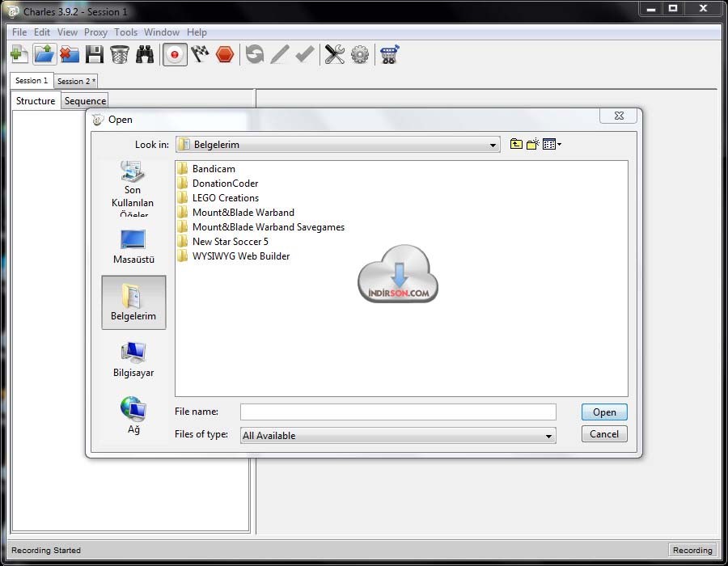728x566 pixels.
Task: Click the New Session plus icon
Action: pyautogui.click(x=19, y=55)
